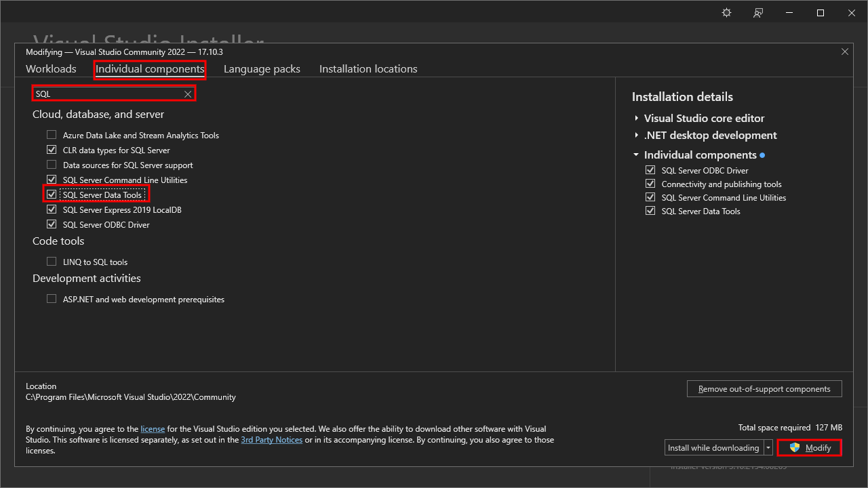
Task: Uncheck SQL Server Command Line Utilities in details
Action: 650,197
